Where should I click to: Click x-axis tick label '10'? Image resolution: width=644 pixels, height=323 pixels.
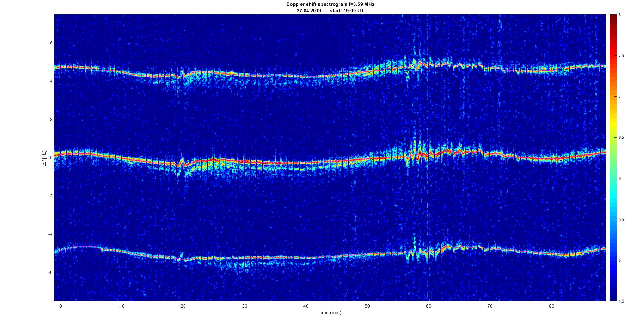[122, 306]
